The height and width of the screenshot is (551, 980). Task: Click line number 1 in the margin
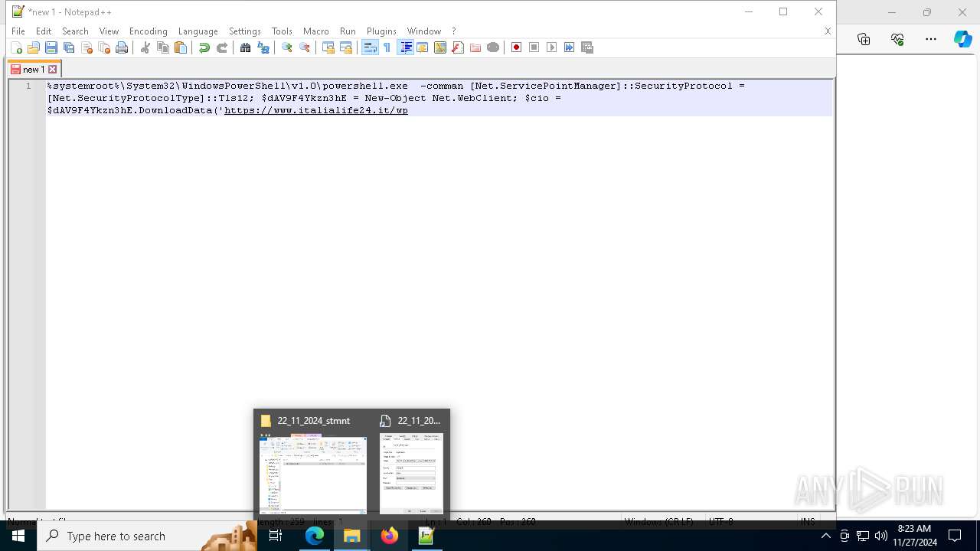(x=28, y=86)
